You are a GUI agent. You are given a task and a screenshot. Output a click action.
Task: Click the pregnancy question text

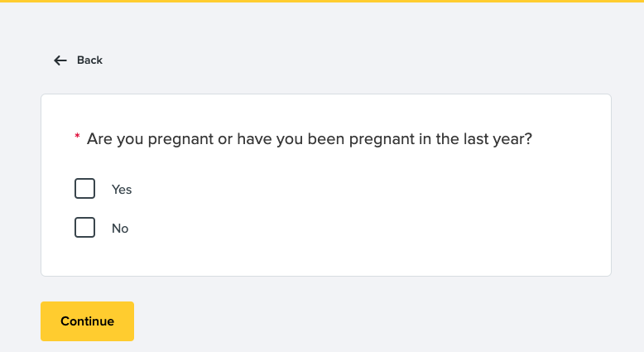coord(309,139)
